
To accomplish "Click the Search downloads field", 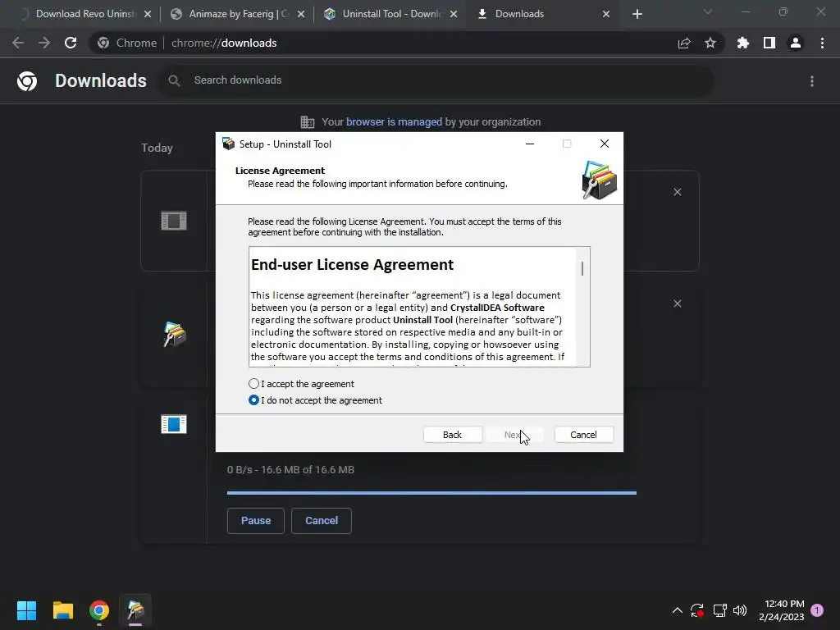I will [x=436, y=80].
